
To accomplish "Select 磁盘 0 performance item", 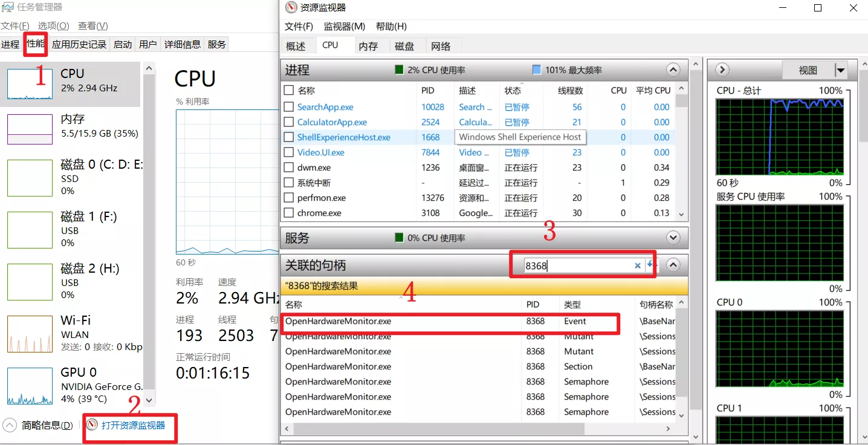I will tap(72, 177).
